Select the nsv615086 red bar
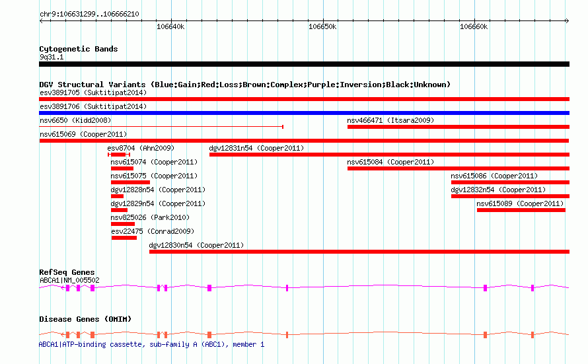 (x=511, y=182)
